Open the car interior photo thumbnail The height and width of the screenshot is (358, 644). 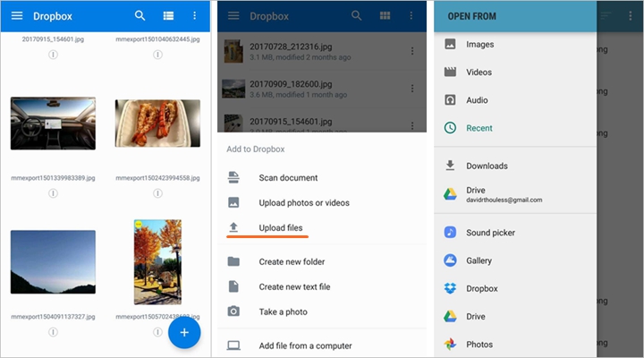pos(53,124)
